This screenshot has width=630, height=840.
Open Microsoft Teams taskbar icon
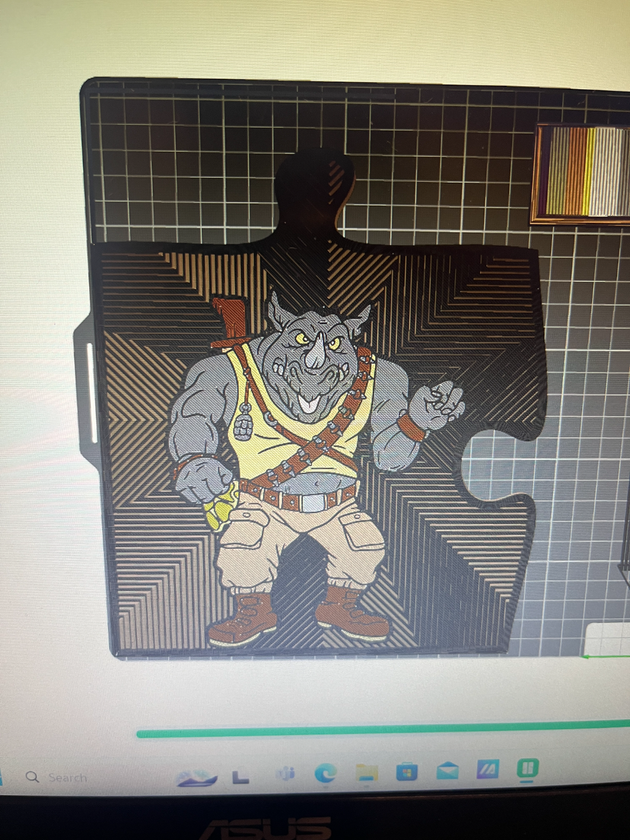coord(286,774)
